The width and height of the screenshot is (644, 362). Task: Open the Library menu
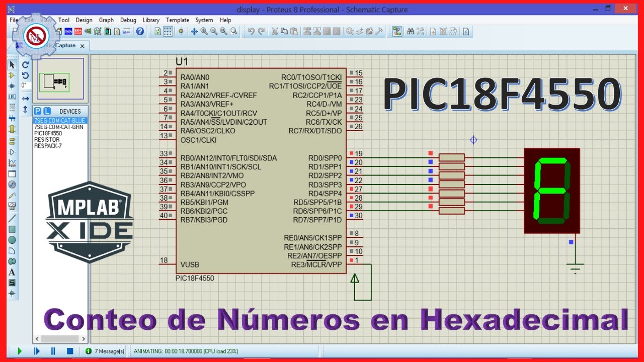tap(151, 20)
